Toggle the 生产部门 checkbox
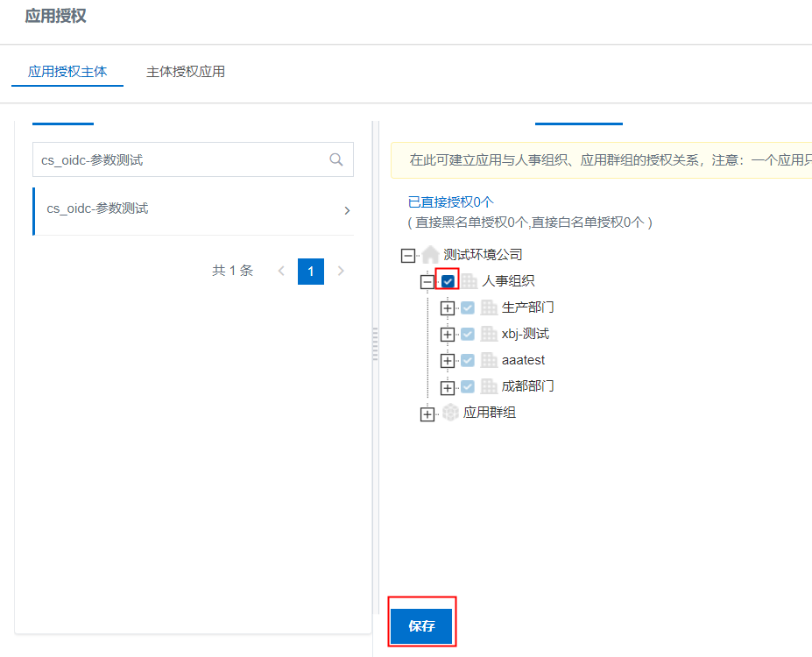812x657 pixels. click(x=468, y=307)
